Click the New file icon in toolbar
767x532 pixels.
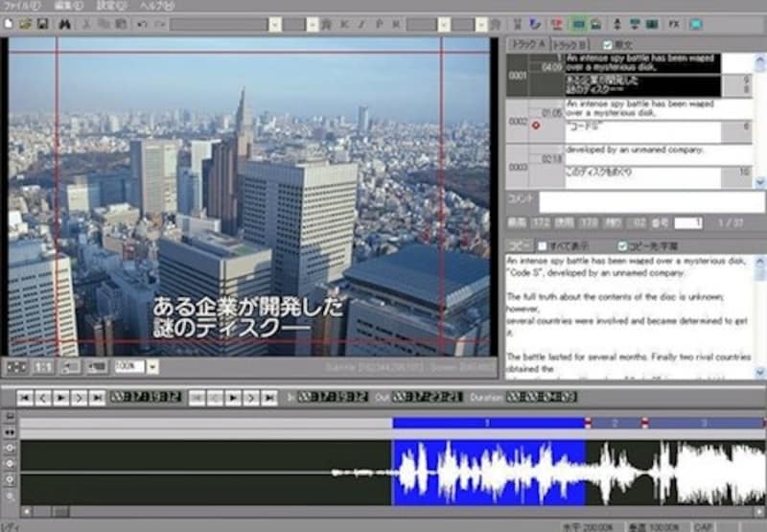click(8, 23)
